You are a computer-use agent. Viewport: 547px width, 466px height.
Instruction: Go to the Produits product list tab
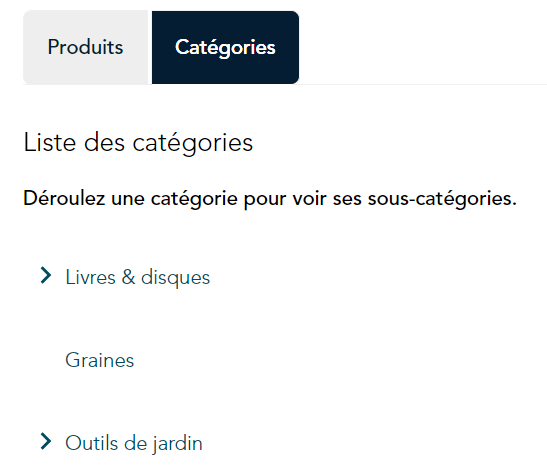85,47
